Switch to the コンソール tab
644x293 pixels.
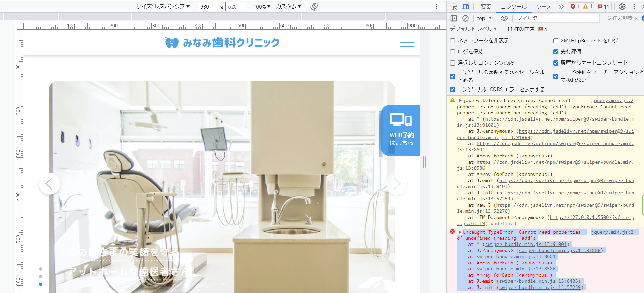(514, 6)
